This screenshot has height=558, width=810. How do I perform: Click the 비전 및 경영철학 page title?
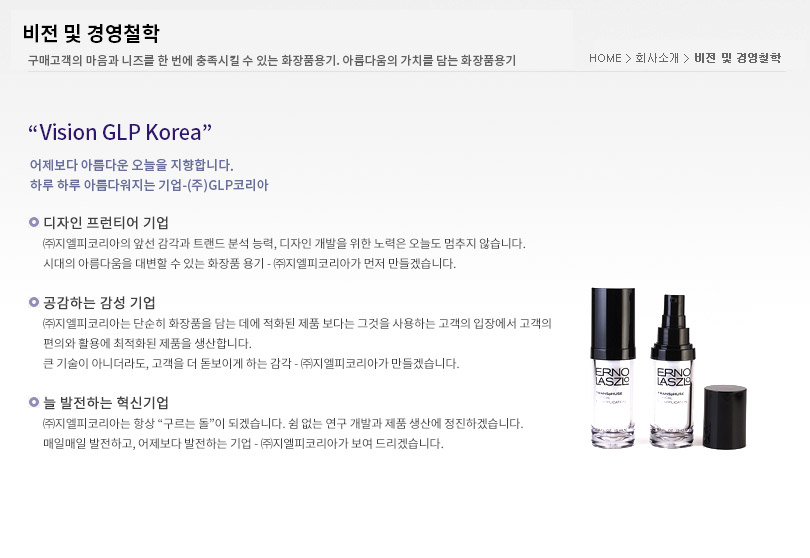tap(91, 34)
